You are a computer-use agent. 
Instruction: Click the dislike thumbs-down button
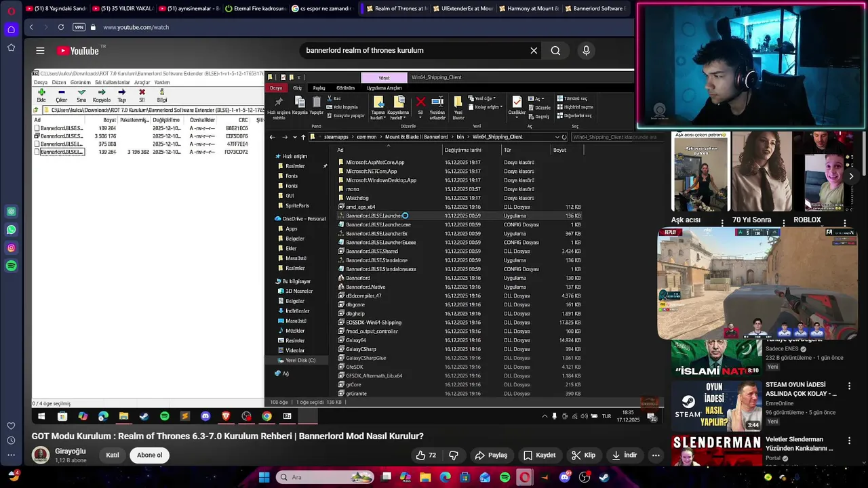point(454,455)
